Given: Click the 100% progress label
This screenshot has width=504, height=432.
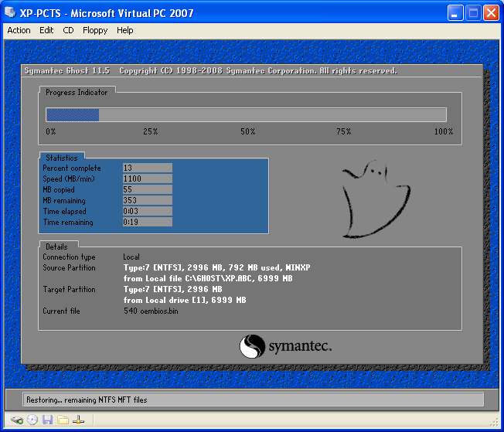Looking at the screenshot, I should point(444,131).
